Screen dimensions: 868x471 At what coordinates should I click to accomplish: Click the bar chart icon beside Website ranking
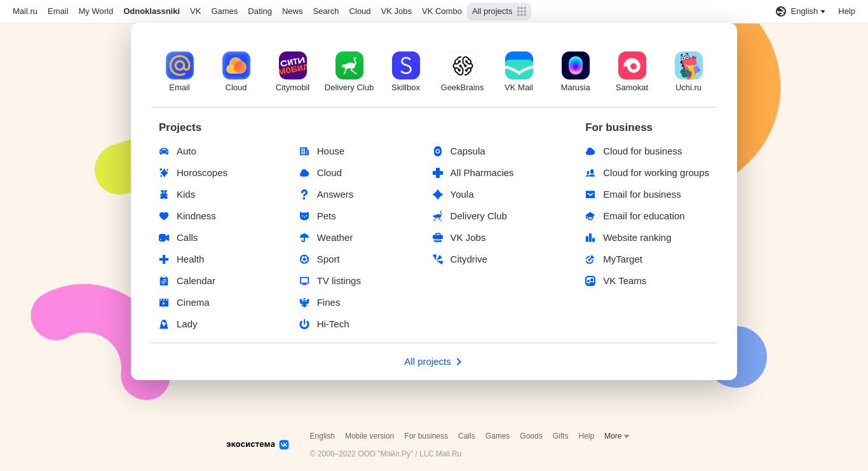pos(590,238)
